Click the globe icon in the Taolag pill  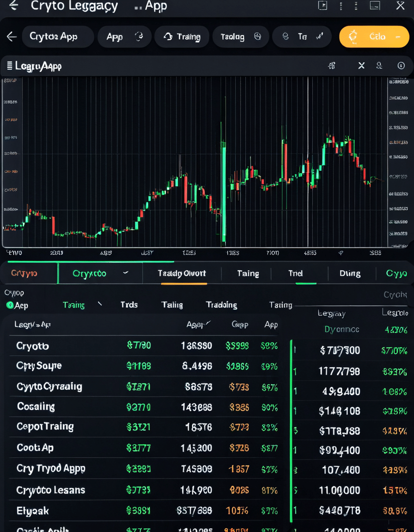257,36
